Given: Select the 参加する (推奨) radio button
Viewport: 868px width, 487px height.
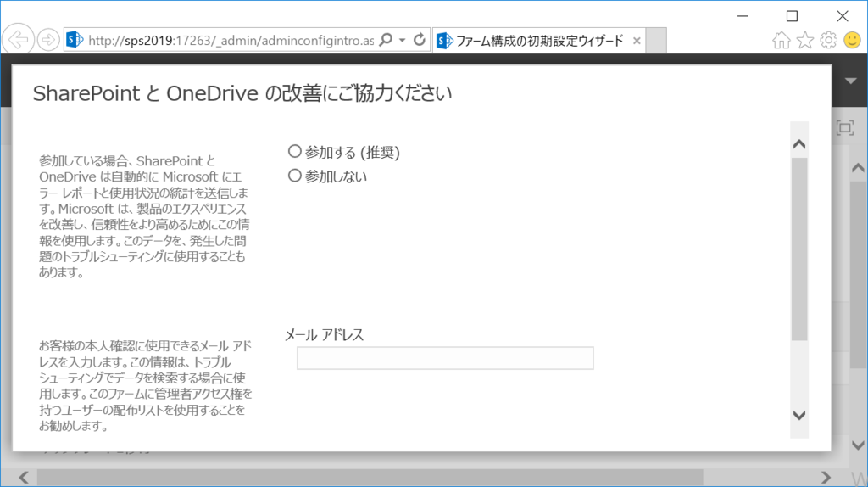Looking at the screenshot, I should (x=294, y=151).
